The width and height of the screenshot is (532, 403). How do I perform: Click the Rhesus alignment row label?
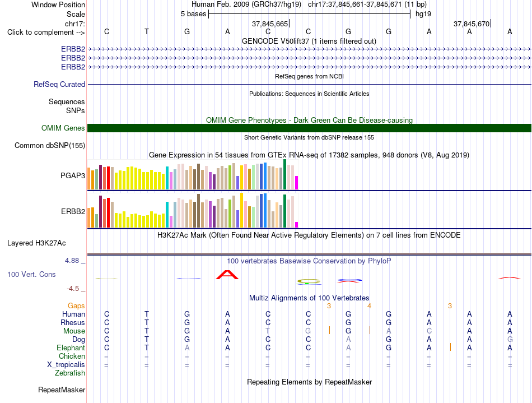click(73, 322)
